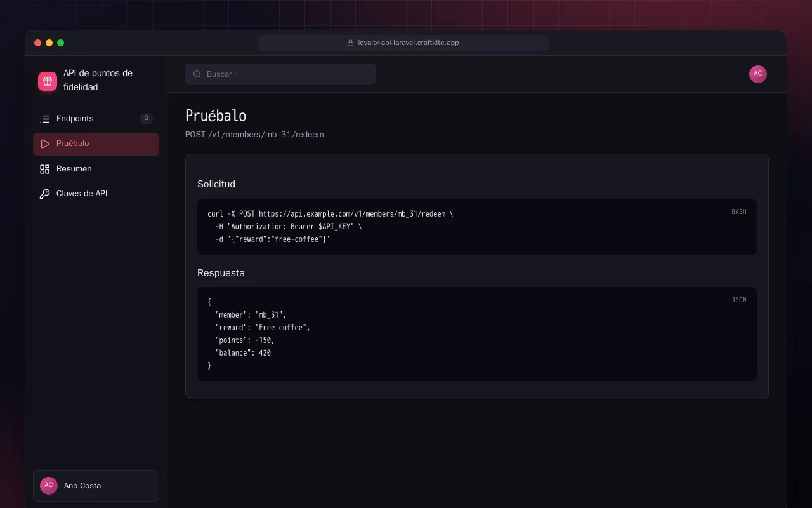Click the Pruébalo page heading
This screenshot has width=812, height=508.
(x=216, y=116)
